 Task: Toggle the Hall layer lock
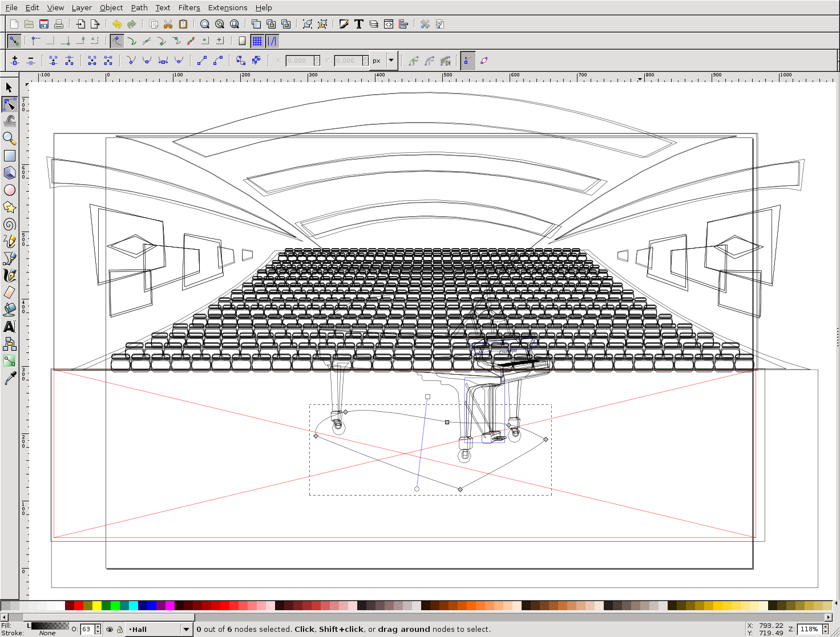[x=120, y=630]
